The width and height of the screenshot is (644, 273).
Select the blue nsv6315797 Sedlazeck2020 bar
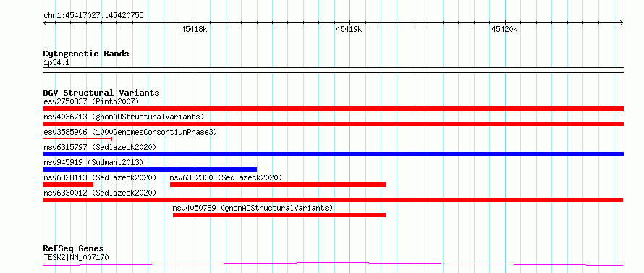tap(333, 154)
